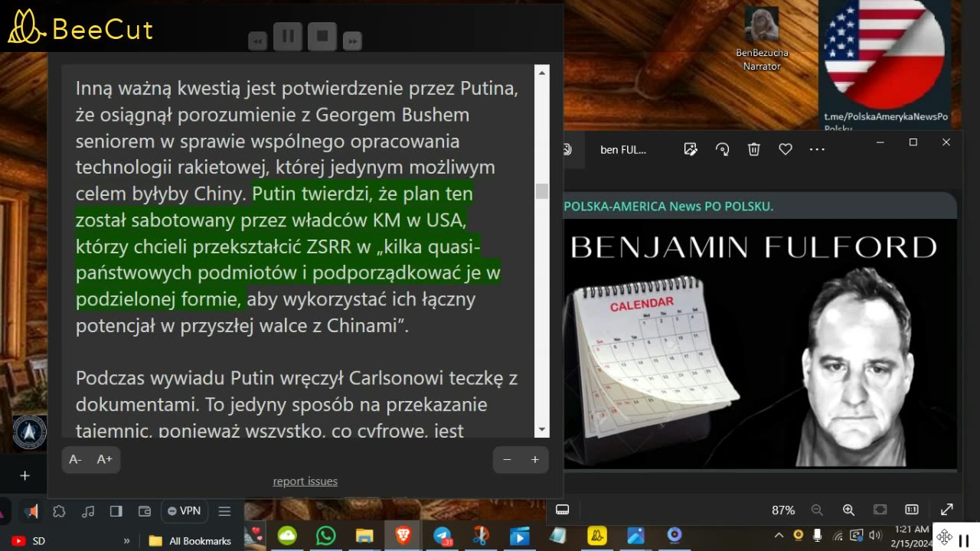Screen dimensions: 980x551
Task: Click Fit to window icon in Photos
Action: [x=880, y=510]
